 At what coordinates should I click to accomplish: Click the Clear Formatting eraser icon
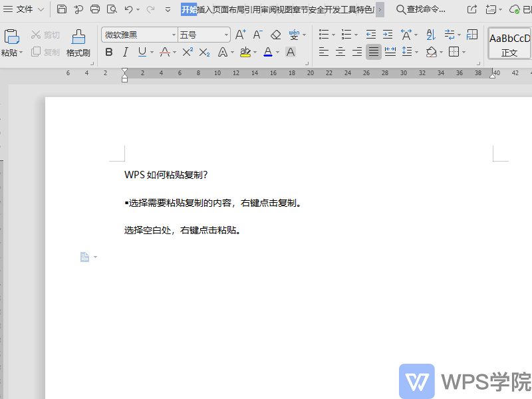pyautogui.click(x=275, y=35)
